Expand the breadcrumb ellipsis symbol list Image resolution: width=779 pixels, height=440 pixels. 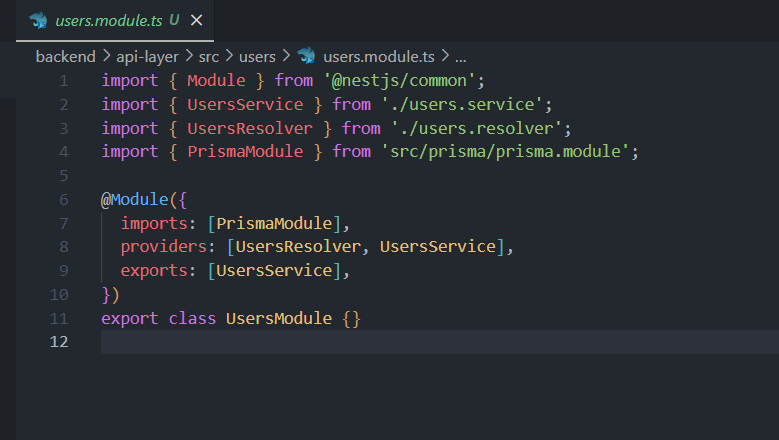[x=461, y=57]
